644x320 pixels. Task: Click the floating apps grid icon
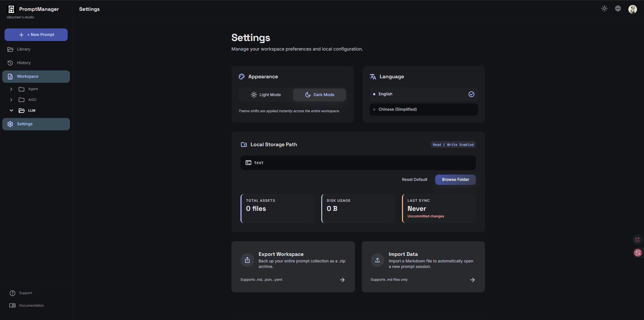pos(637,239)
